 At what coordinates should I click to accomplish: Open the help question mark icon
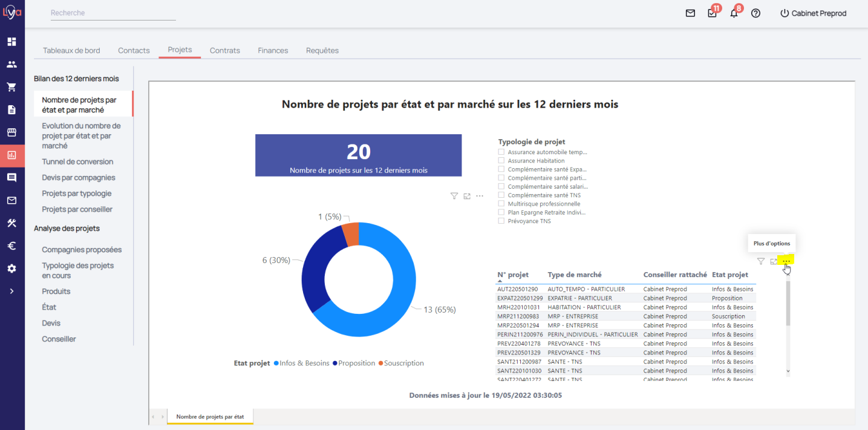coord(755,13)
